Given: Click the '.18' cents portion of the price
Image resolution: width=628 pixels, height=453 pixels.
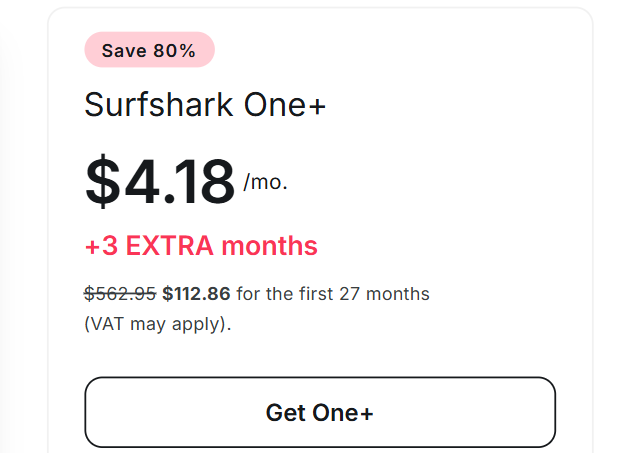Looking at the screenshot, I should (x=198, y=181).
